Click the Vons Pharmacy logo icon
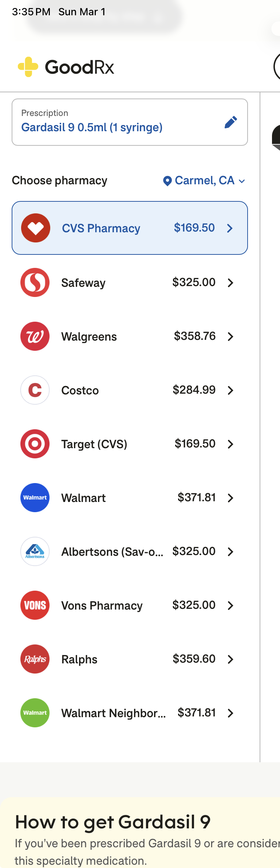 point(35,605)
